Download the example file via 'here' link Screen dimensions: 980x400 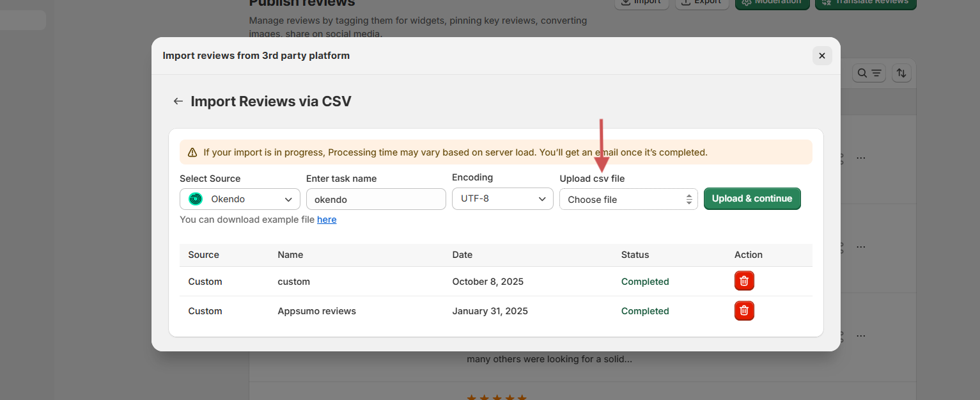327,220
